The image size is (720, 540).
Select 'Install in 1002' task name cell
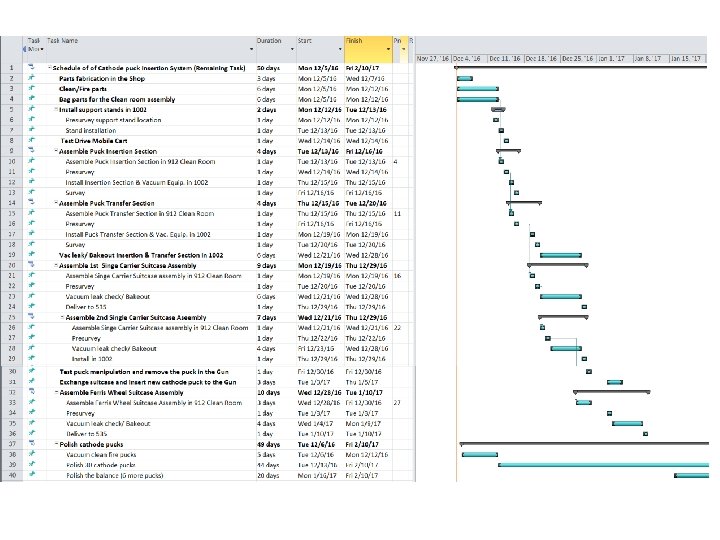click(x=92, y=359)
